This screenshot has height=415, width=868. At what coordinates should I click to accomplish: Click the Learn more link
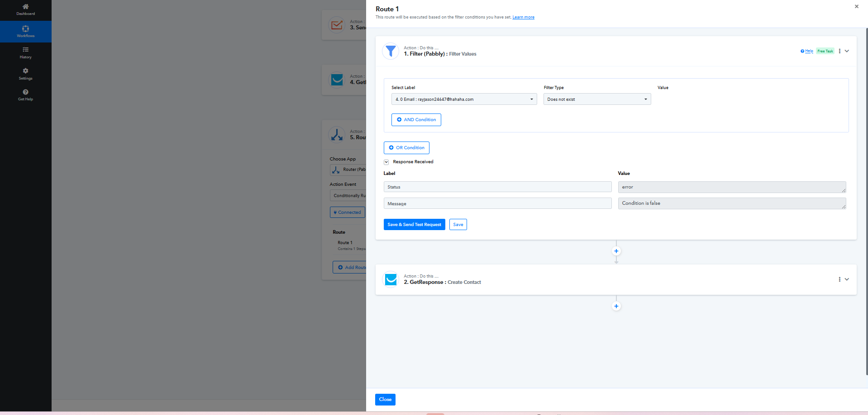click(x=523, y=17)
